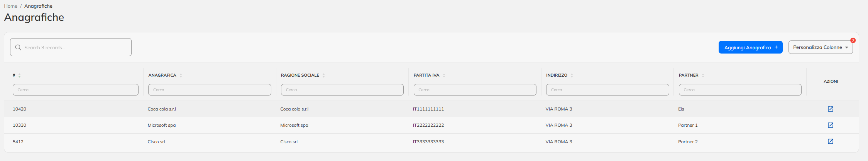This screenshot has height=161, width=868.
Task: Click the # column filter field
Action: (76, 90)
